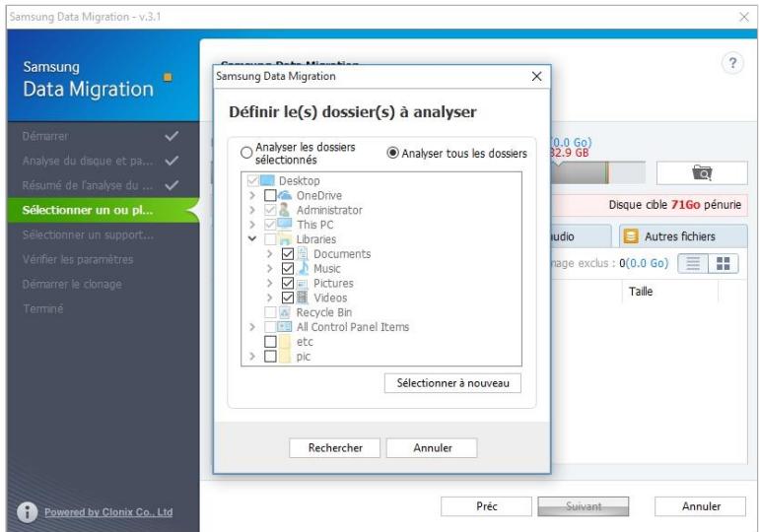Toggle the Pictures checkbox
The image size is (759, 532).
tap(288, 283)
